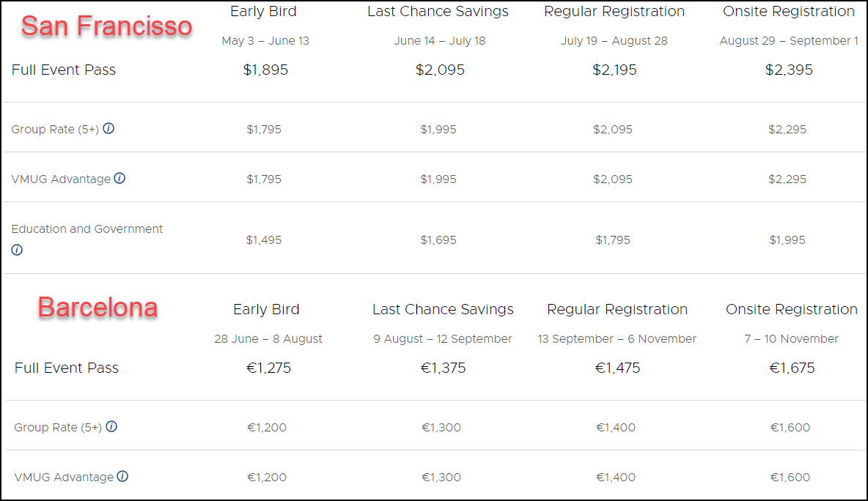
Task: Click the $1,495 Education Early Bird price
Action: [264, 240]
